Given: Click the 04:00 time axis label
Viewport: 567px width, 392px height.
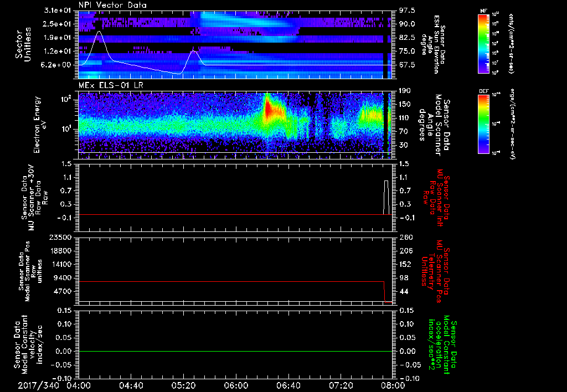Looking at the screenshot, I should (79, 385).
